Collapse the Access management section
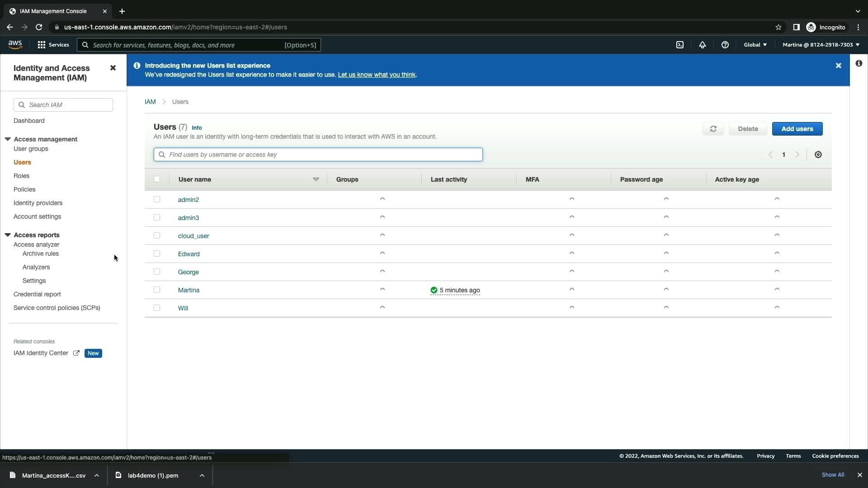Viewport: 868px width, 488px height. 8,139
